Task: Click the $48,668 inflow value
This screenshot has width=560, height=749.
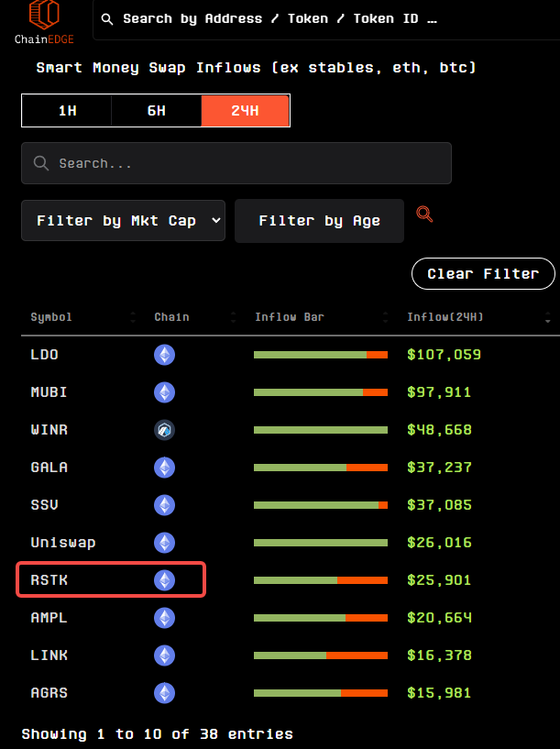Action: [x=439, y=430]
